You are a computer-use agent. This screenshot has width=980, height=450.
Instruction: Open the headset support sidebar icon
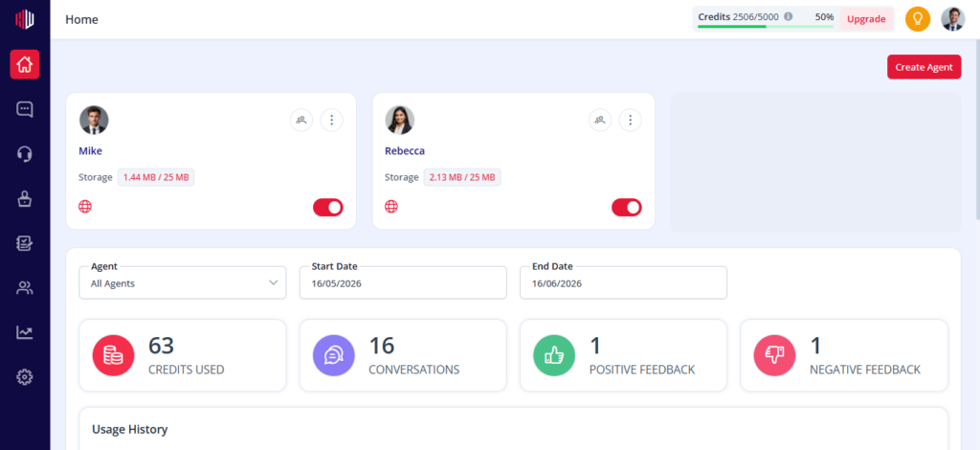click(x=24, y=154)
